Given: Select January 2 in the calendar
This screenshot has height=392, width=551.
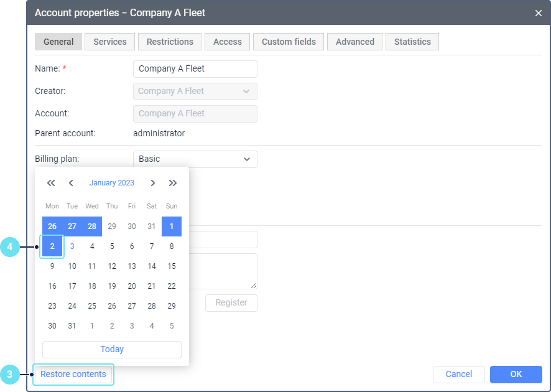Looking at the screenshot, I should (52, 246).
